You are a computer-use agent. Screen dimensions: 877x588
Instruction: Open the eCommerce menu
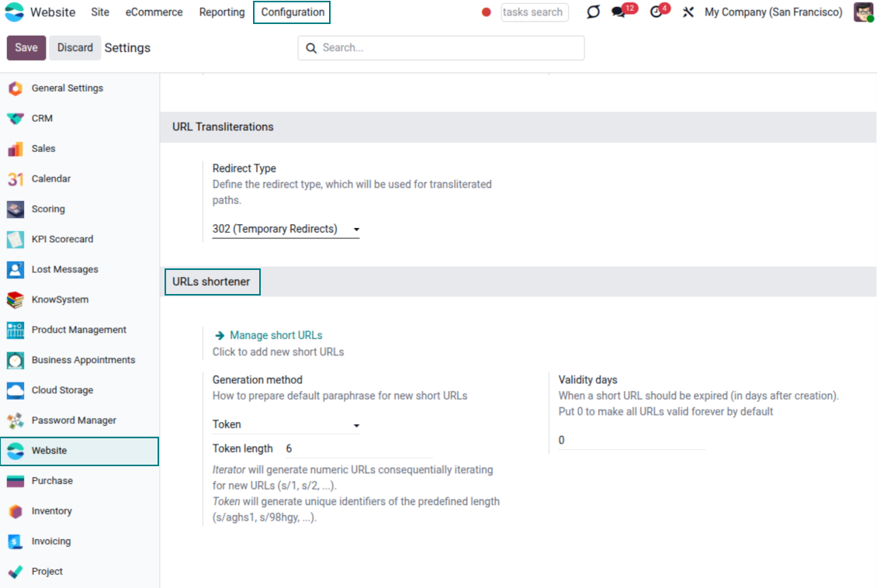(x=154, y=12)
